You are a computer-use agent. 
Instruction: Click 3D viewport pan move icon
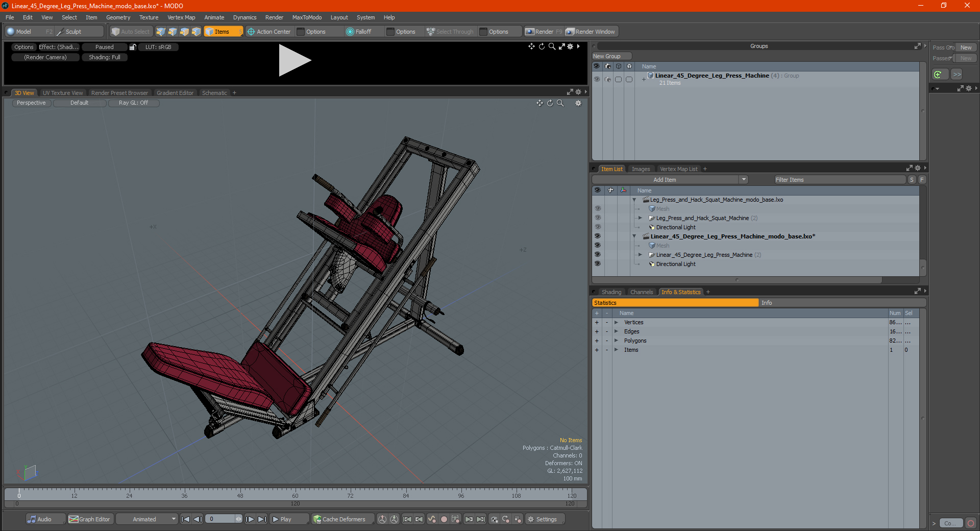pos(540,103)
